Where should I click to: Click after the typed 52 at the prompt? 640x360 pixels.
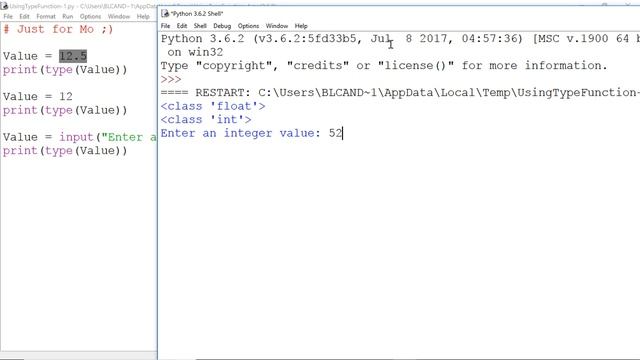(x=343, y=133)
